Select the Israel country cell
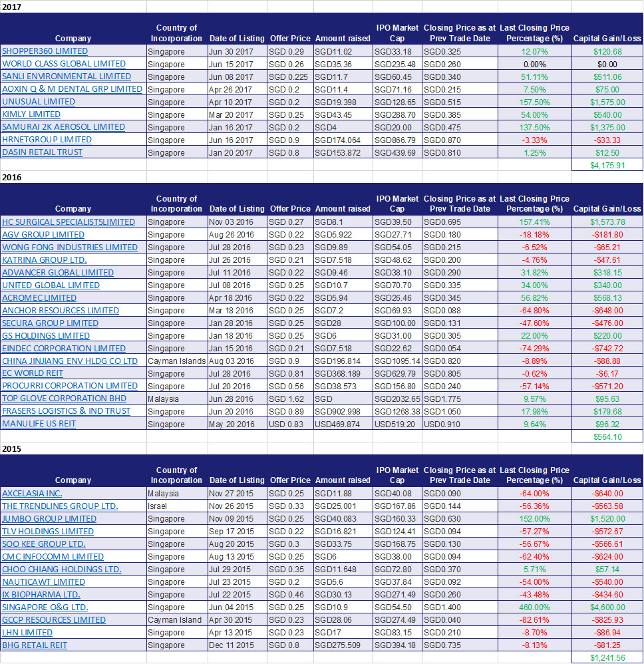This screenshot has width=644, height=664. [177, 506]
